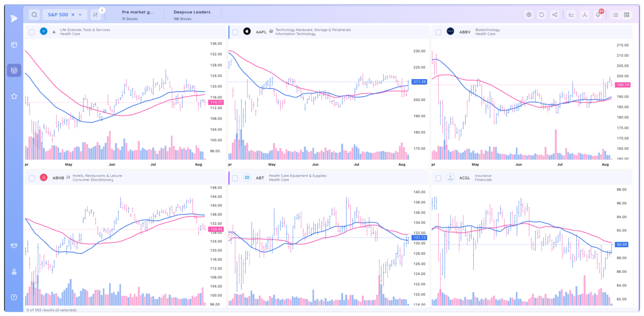Screen dimensions: 644x316
Task: Select the ABNB ticker checkbox
Action: click(x=31, y=178)
